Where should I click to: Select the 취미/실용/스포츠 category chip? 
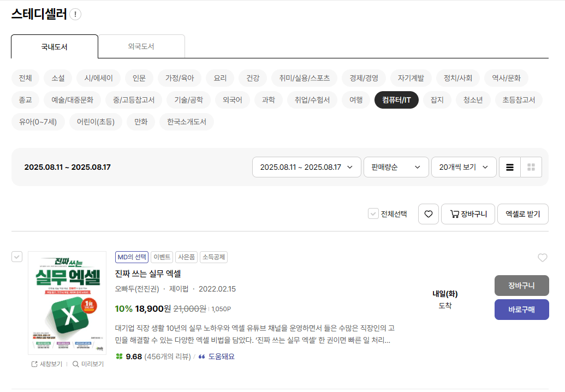tap(304, 78)
